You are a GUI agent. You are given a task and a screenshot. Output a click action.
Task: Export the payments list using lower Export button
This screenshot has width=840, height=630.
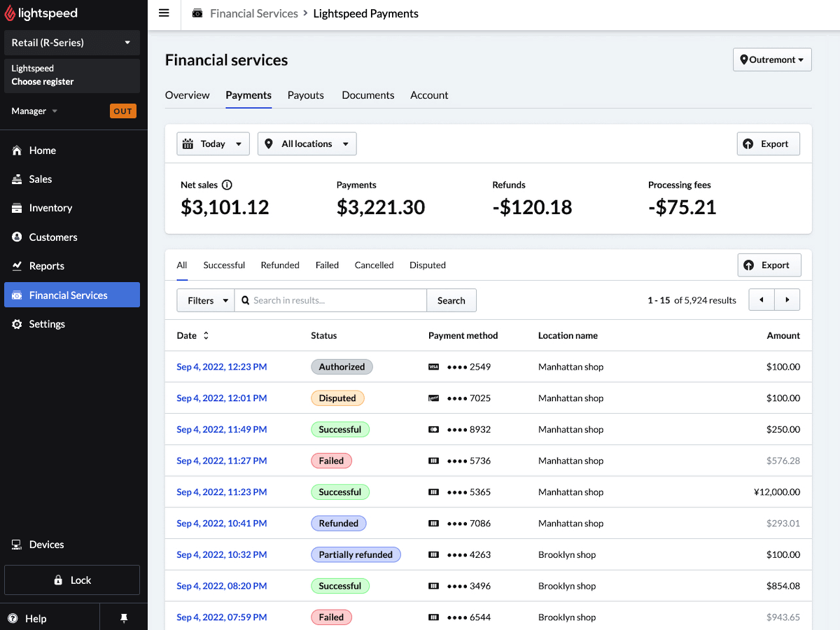pos(769,265)
